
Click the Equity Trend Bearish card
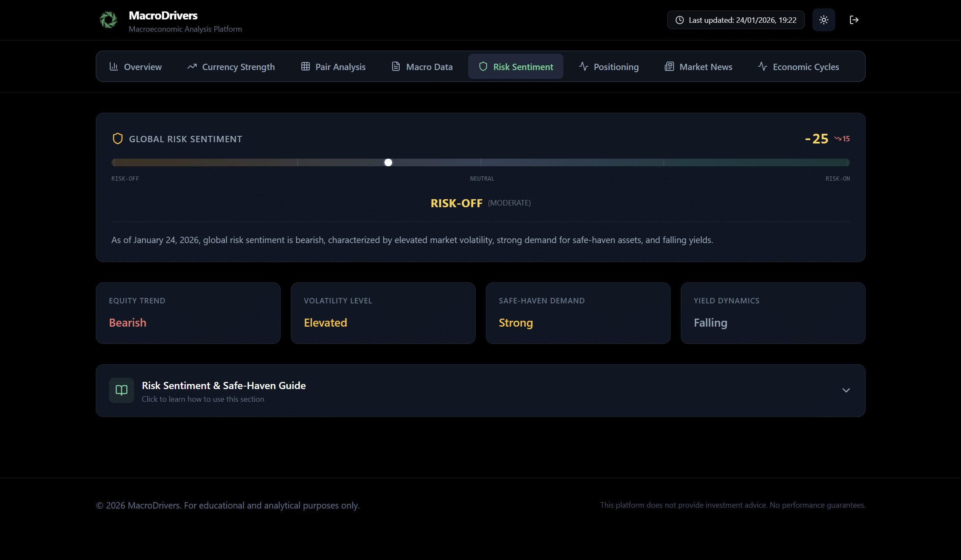click(188, 313)
